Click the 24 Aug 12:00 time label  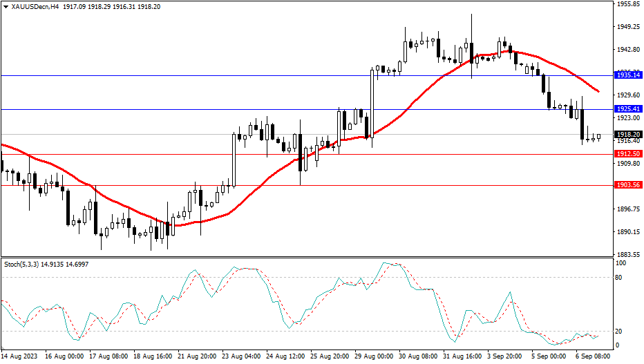(x=286, y=357)
